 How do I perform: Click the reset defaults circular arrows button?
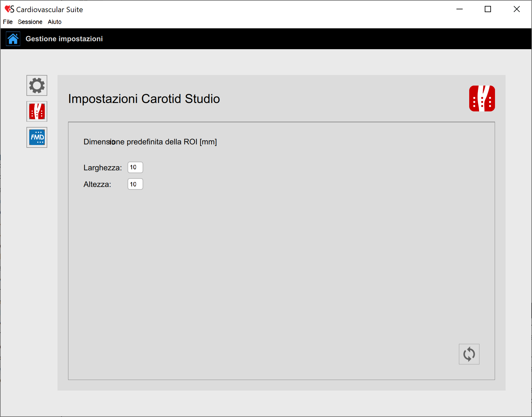pos(469,354)
